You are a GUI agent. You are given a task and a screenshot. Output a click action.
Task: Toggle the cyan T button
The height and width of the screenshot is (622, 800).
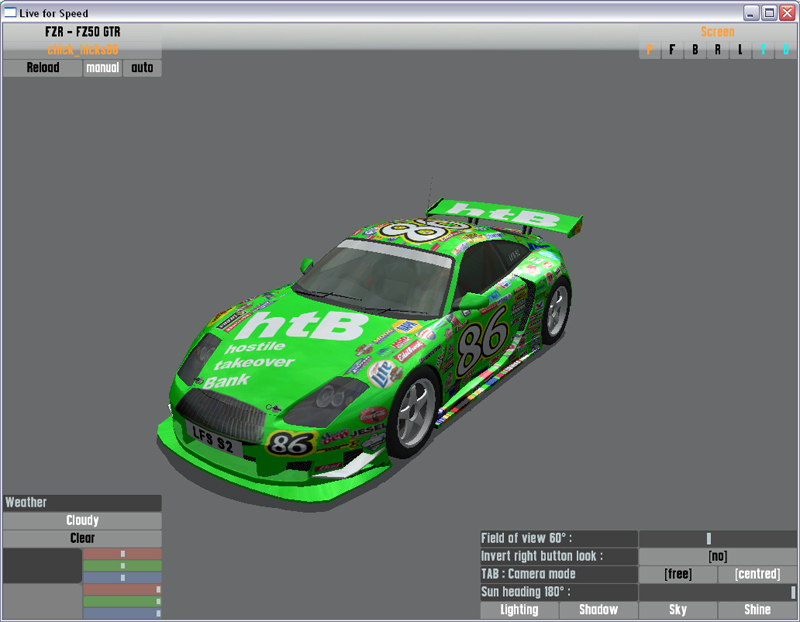coord(763,50)
